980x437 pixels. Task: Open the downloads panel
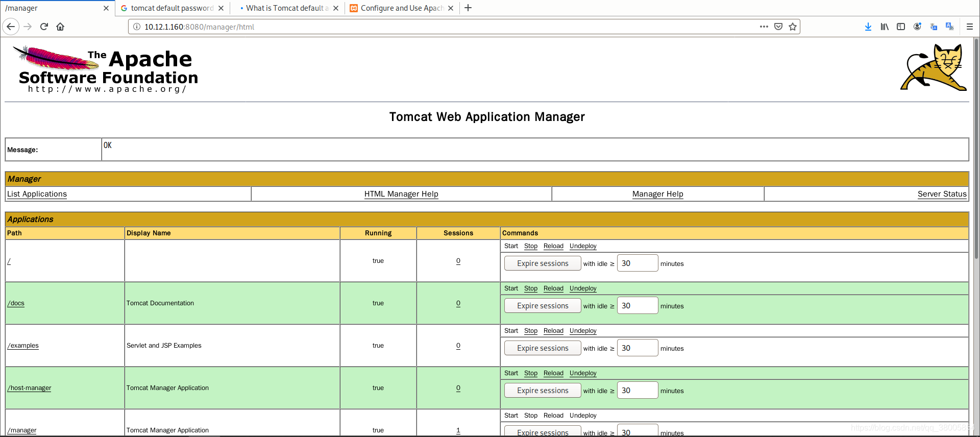[x=868, y=27]
